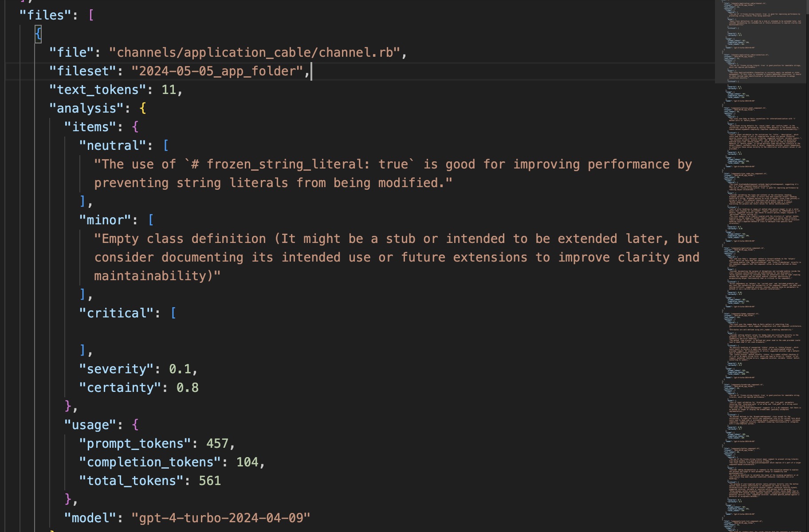Click the prompt_tokens value 457
The image size is (809, 532).
217,443
